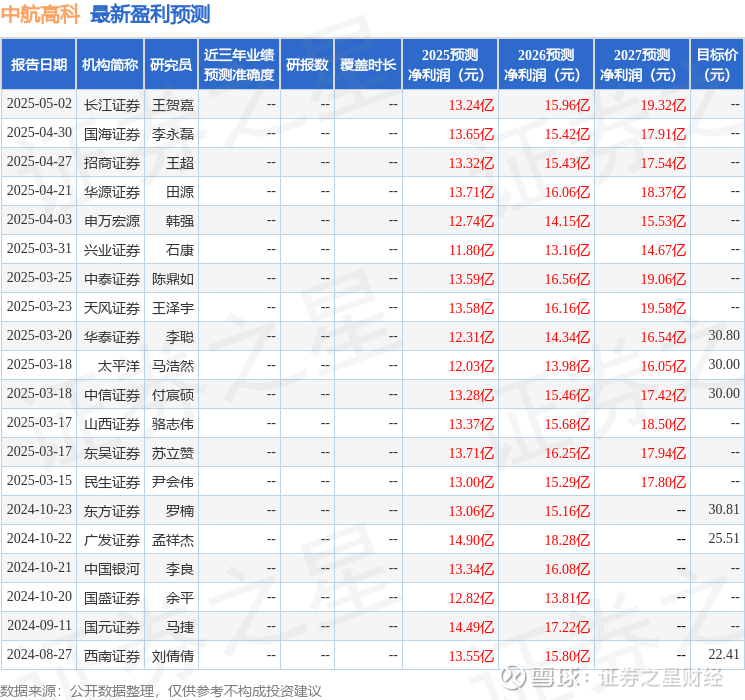Click the 目标价 column header
745x700 pixels.
pyautogui.click(x=716, y=65)
